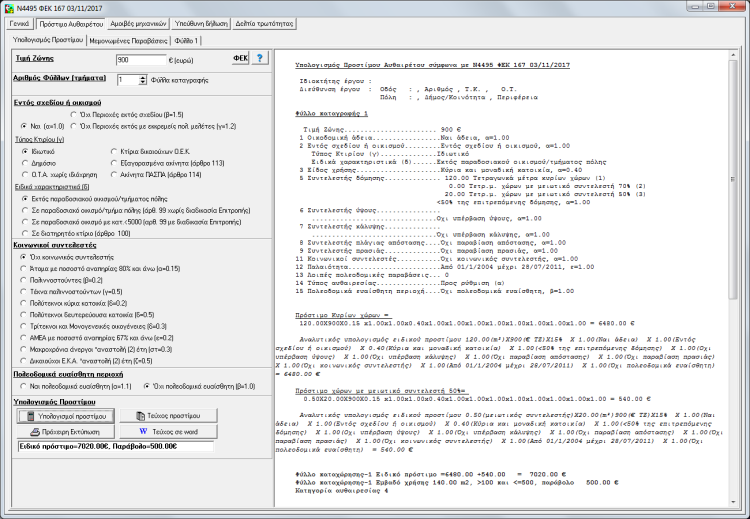Click the ΦΕΚ icon button
Viewport: 750px width, 519px height.
click(x=240, y=60)
